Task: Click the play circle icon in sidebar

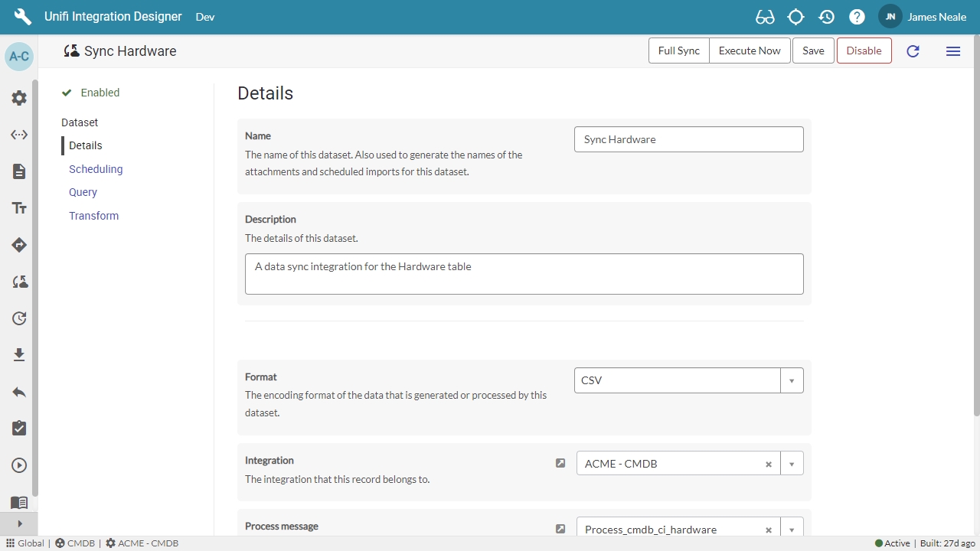Action: click(x=19, y=465)
